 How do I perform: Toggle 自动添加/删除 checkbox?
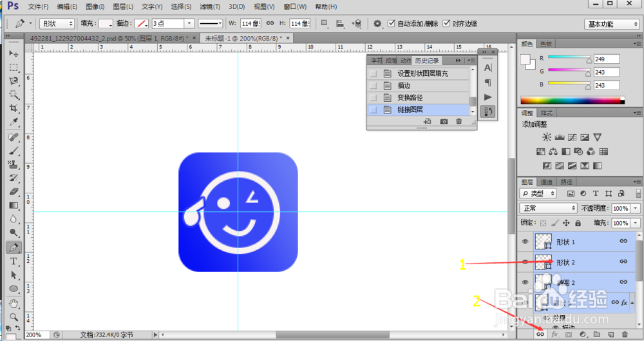pos(392,23)
